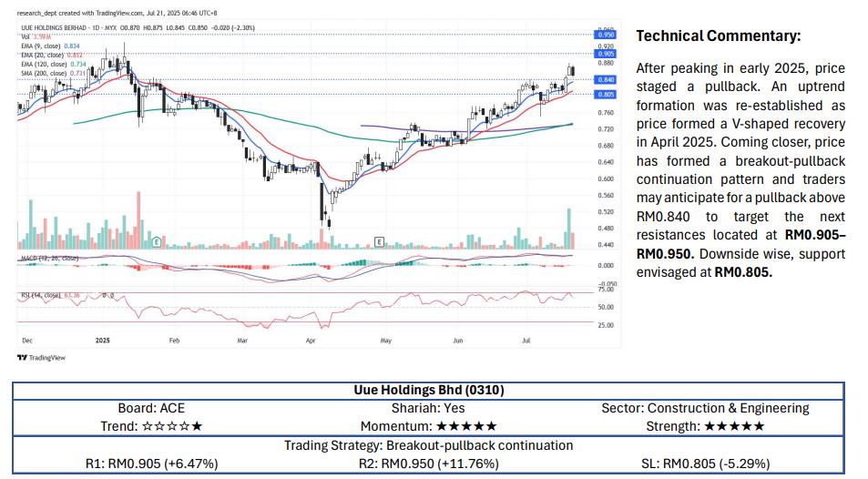The width and height of the screenshot is (868, 479).
Task: Click the E earnings marker near January
Action: point(157,242)
